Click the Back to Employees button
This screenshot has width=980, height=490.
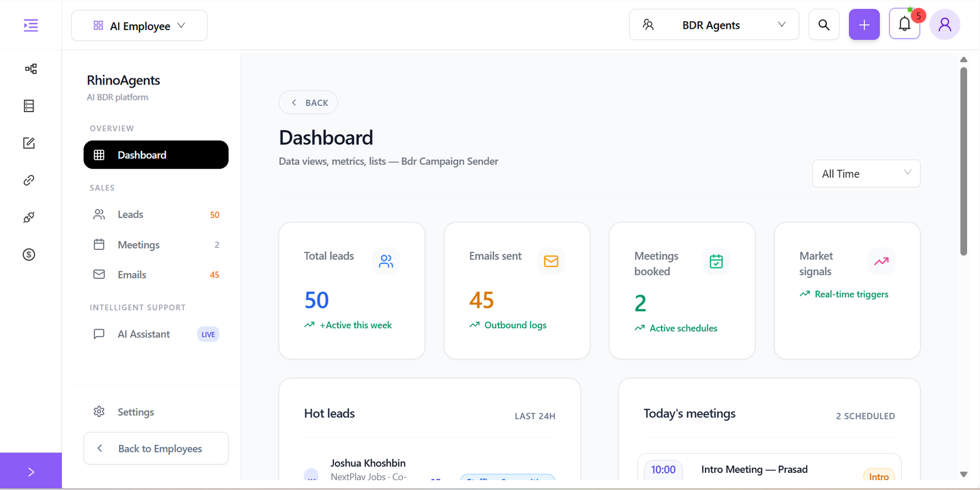(x=156, y=448)
